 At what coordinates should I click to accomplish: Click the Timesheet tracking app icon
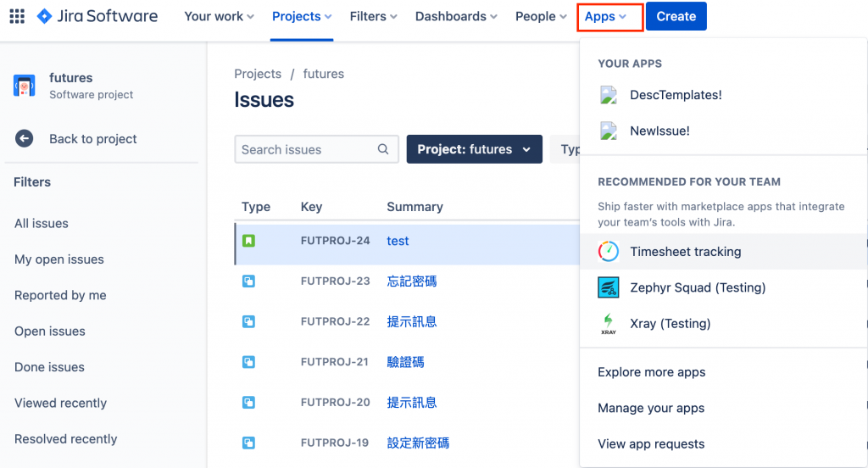(609, 252)
